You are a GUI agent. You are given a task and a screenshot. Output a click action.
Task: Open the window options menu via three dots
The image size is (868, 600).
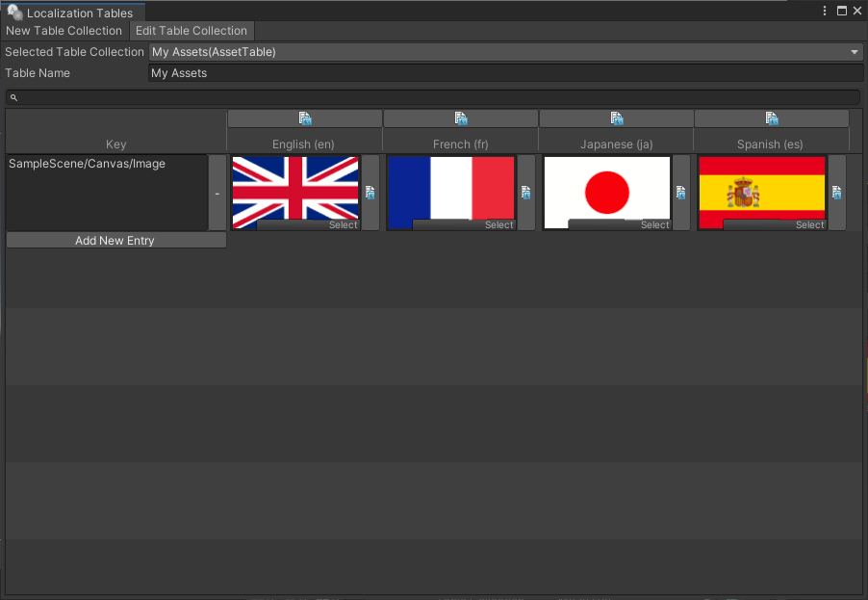(x=823, y=10)
